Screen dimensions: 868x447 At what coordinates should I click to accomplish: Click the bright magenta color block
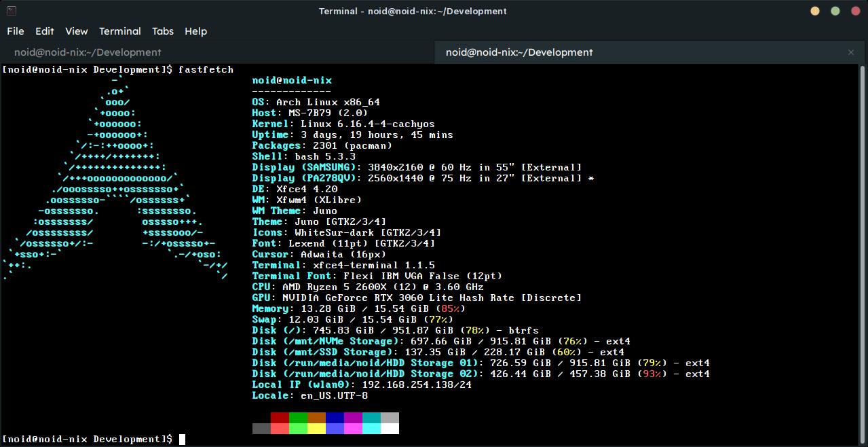point(353,428)
